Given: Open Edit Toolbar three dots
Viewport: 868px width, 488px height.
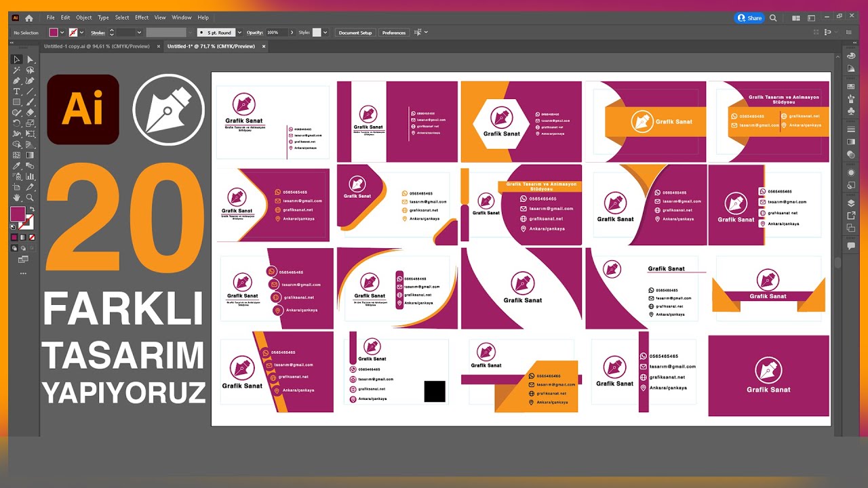Looking at the screenshot, I should tap(23, 273).
